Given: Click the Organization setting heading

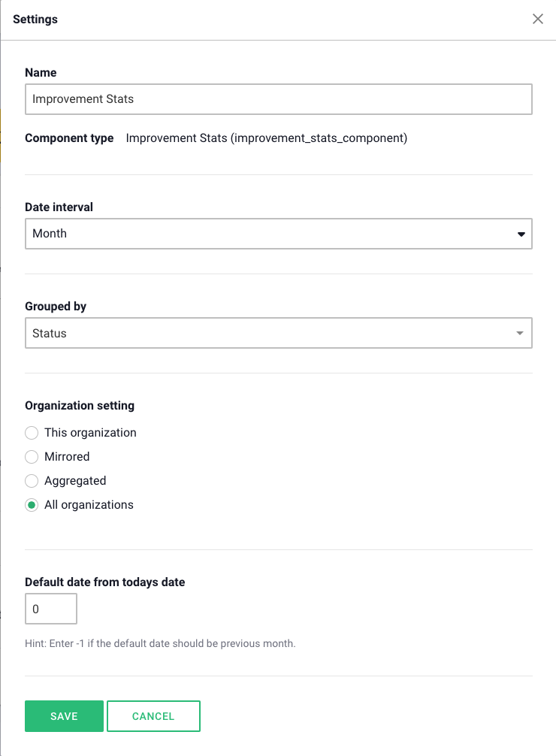Looking at the screenshot, I should point(80,406).
